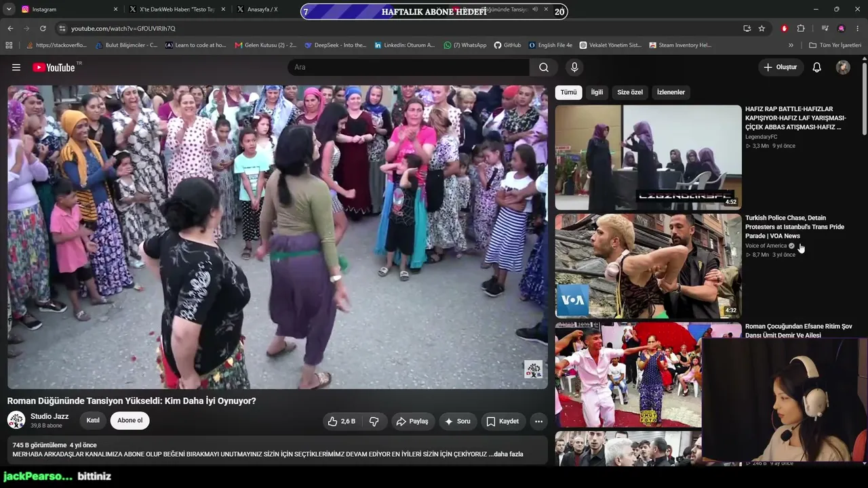The width and height of the screenshot is (868, 488).
Task: Click the address bar URL
Action: tap(123, 28)
